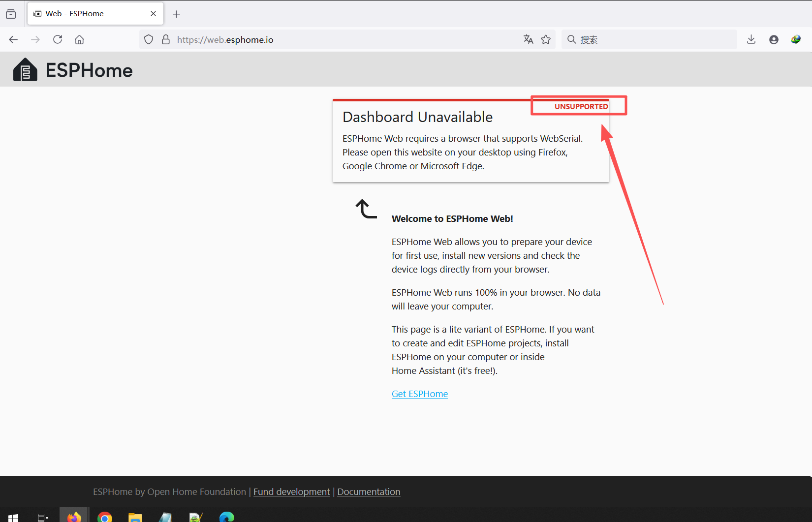Click ESPHome by Open Home Foundation text

(x=169, y=492)
